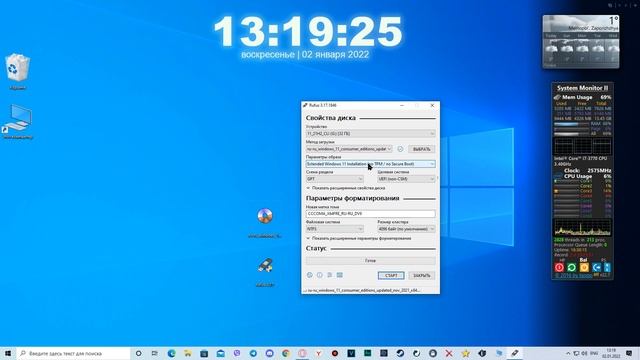
Task: Open Viber from the taskbar
Action: [237, 353]
